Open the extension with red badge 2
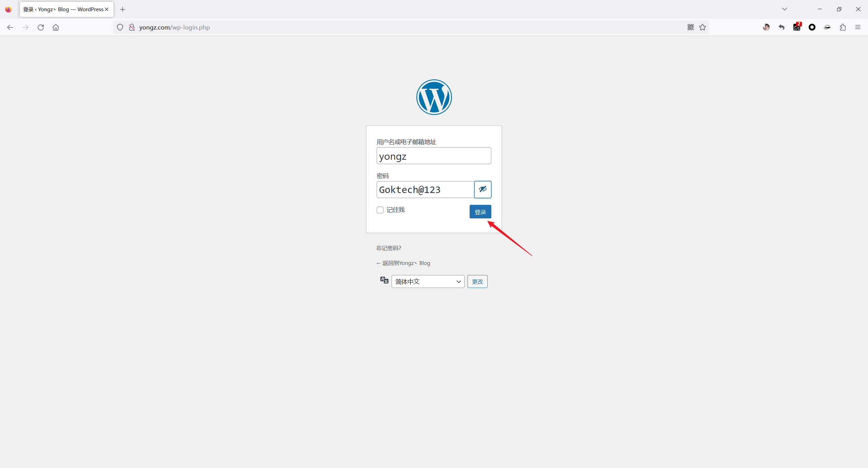Image resolution: width=868 pixels, height=468 pixels. point(797,27)
